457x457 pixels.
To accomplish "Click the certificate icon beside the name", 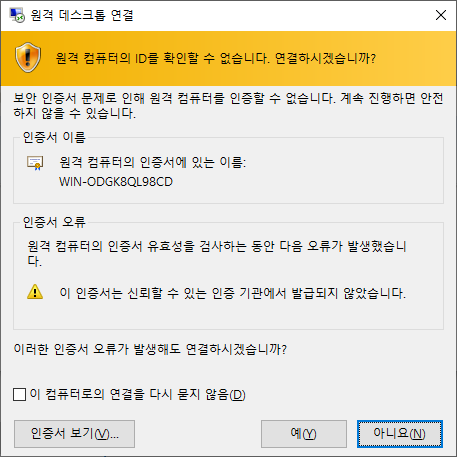I will [x=35, y=163].
